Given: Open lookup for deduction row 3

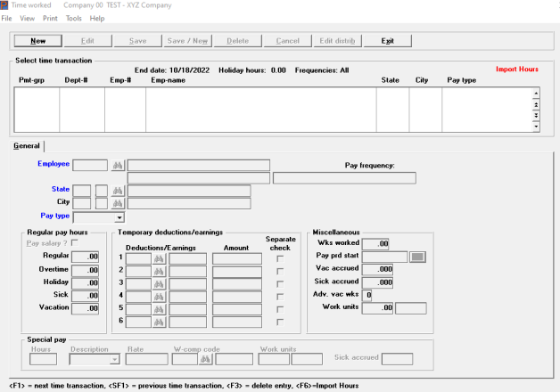Looking at the screenshot, I should [160, 283].
